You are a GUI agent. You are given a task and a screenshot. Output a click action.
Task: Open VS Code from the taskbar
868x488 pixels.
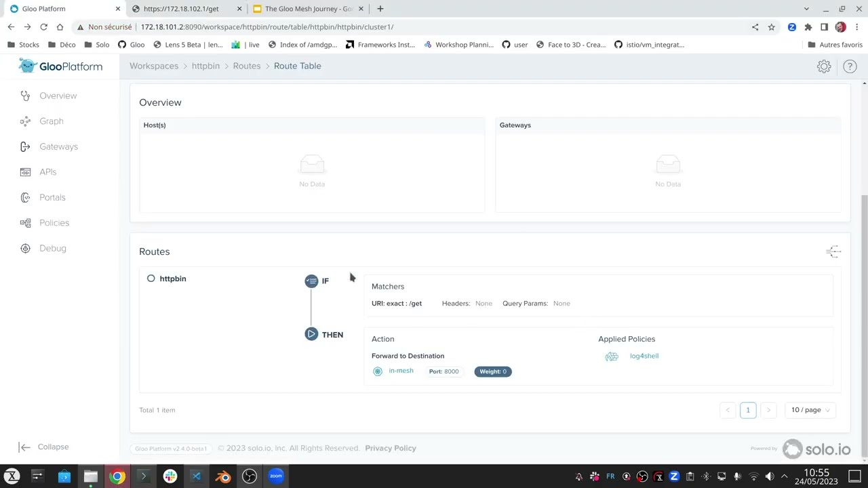pos(197,476)
